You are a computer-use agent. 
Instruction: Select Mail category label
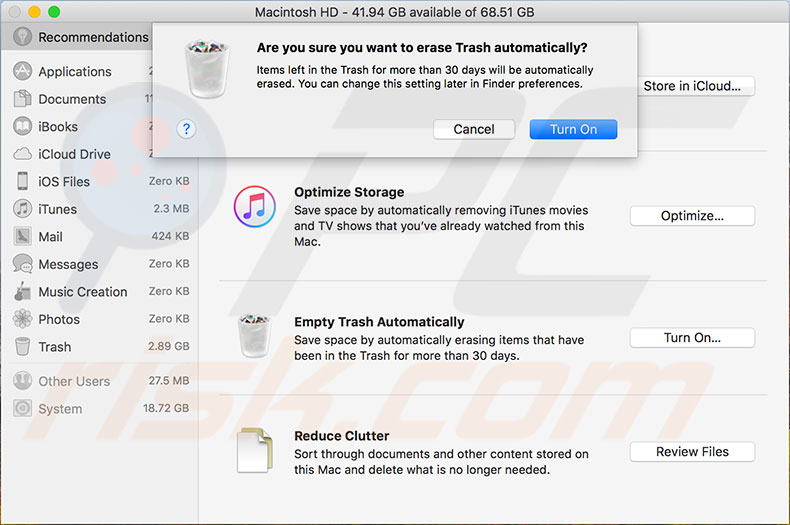click(x=50, y=237)
